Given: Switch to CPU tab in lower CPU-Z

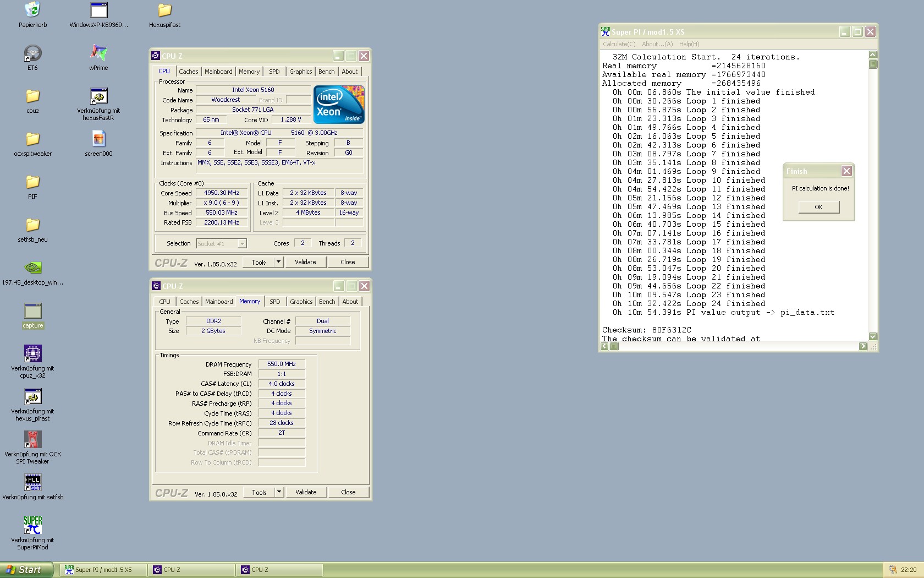Looking at the screenshot, I should tap(165, 302).
